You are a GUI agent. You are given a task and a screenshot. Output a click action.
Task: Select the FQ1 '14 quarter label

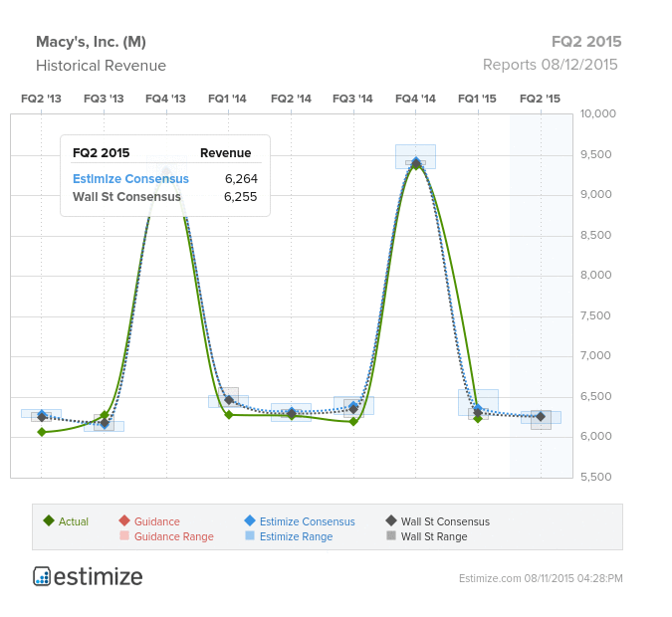(x=228, y=99)
